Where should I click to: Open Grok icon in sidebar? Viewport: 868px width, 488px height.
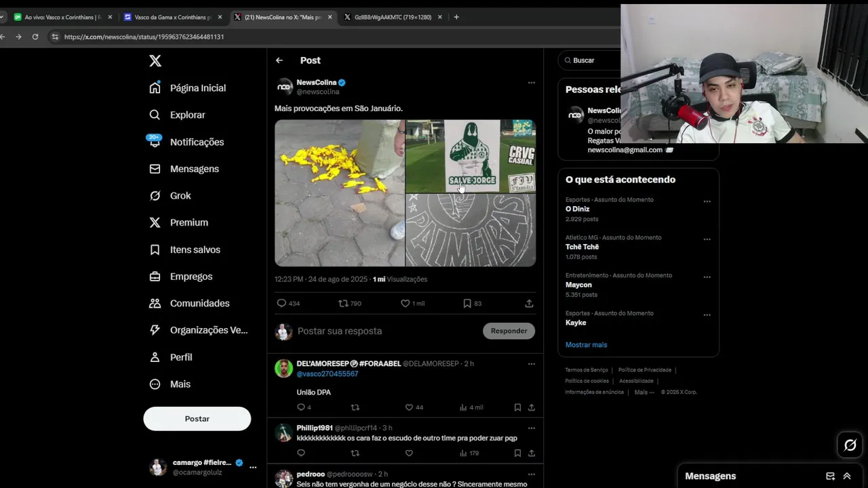coord(155,196)
